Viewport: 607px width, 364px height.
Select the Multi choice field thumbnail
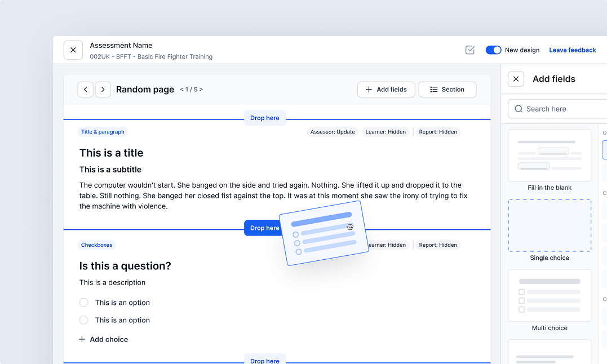coord(550,295)
